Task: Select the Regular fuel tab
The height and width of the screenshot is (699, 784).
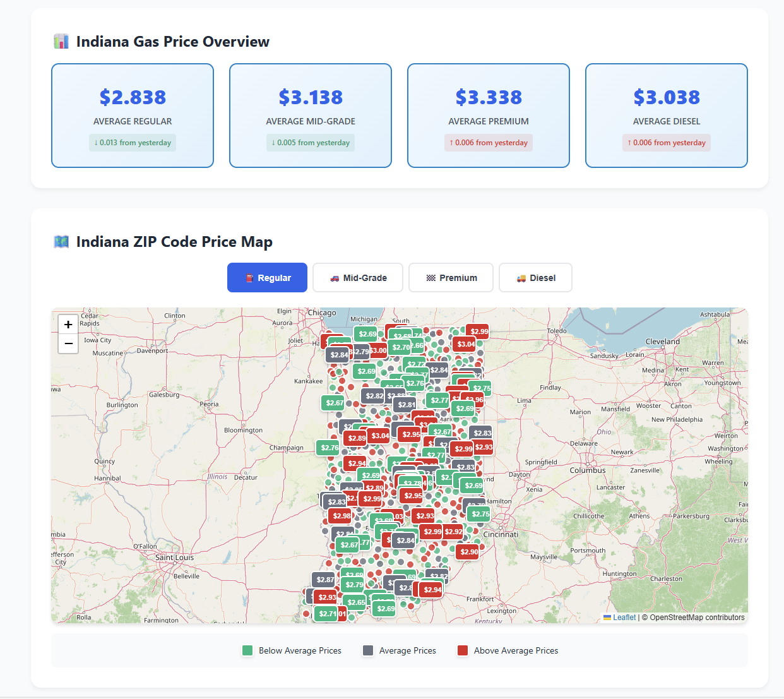Action: pyautogui.click(x=267, y=278)
